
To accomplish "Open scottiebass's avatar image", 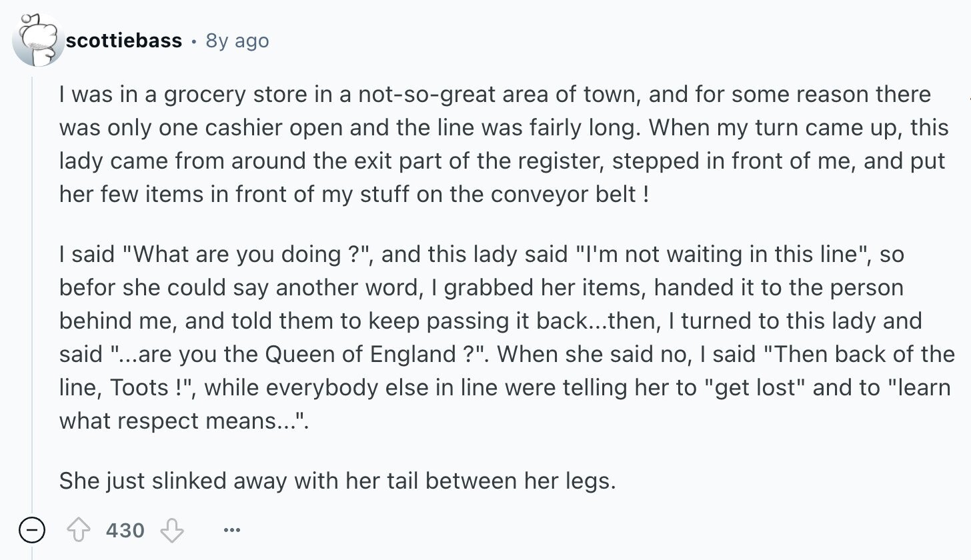I will coord(38,40).
